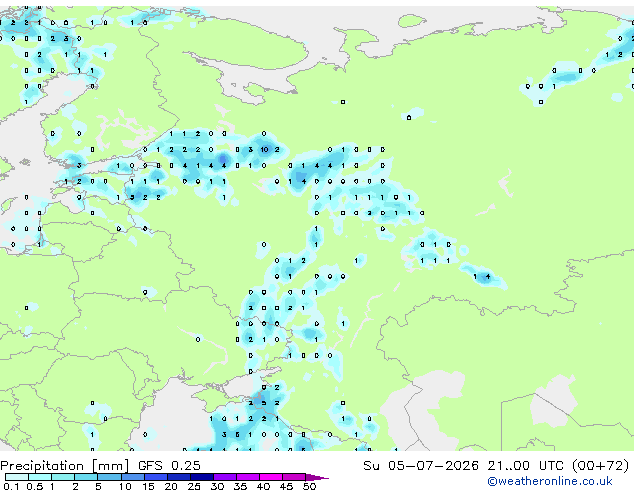The width and height of the screenshot is (634, 490).
Task: Click the 'Precipitation' title text
Action: (x=42, y=466)
